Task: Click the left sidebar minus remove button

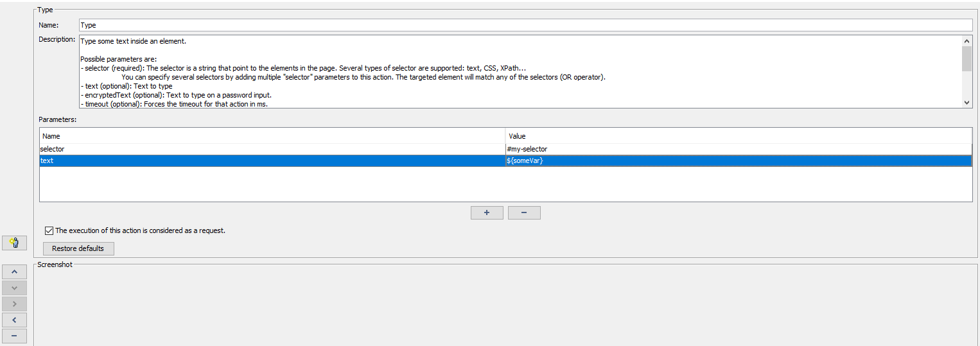Action: click(14, 336)
